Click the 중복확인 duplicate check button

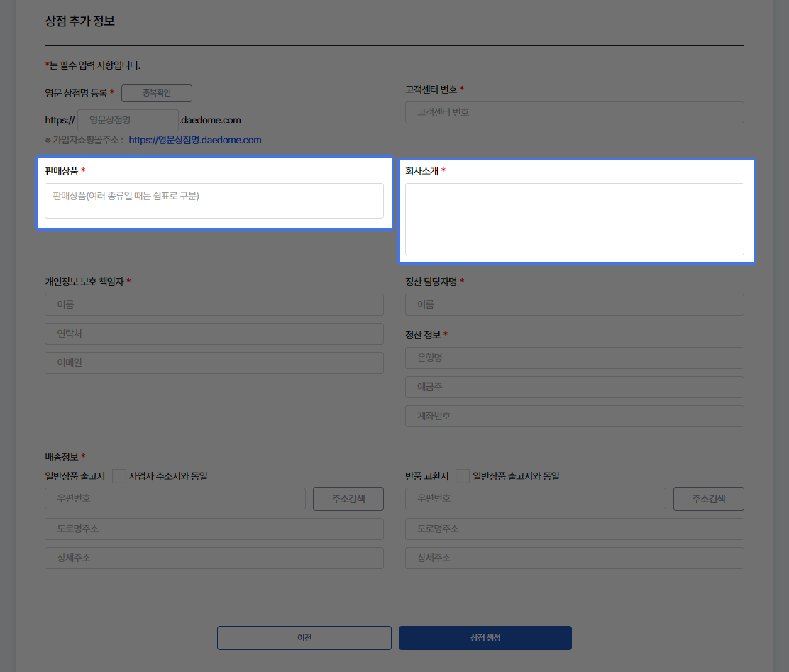click(x=156, y=93)
